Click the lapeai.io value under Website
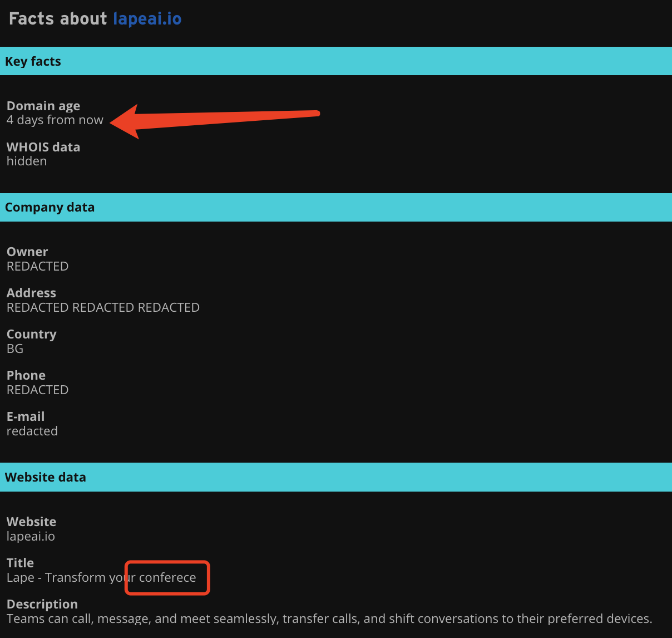The height and width of the screenshot is (638, 672). 31,536
